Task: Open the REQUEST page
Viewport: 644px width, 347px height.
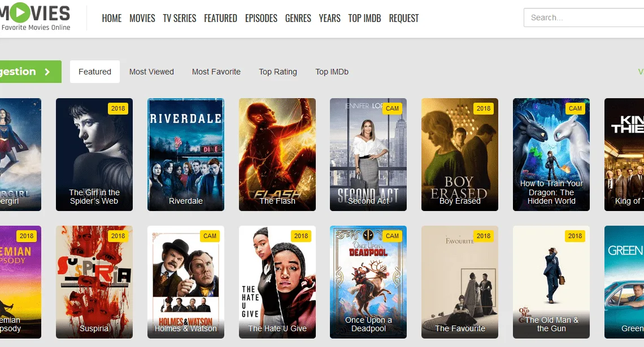Action: pyautogui.click(x=404, y=18)
